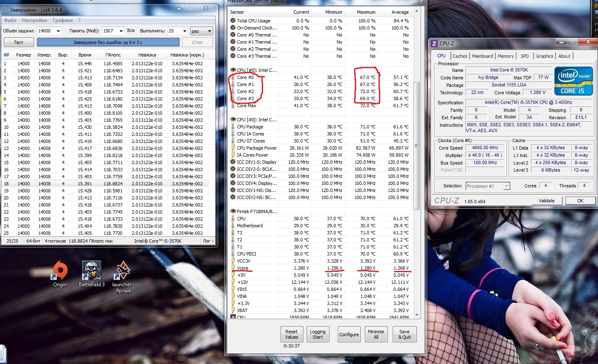Click the Intel Core i5 logo badge
Image resolution: width=598 pixels, height=364 pixels.
pyautogui.click(x=573, y=81)
